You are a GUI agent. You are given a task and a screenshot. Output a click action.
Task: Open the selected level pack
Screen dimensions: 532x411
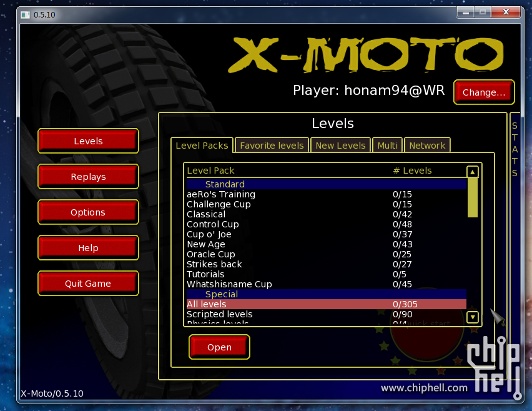220,347
